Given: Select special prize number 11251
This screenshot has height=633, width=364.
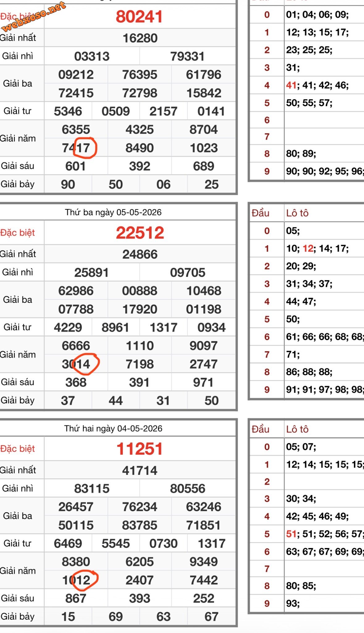Looking at the screenshot, I should pyautogui.click(x=140, y=449).
